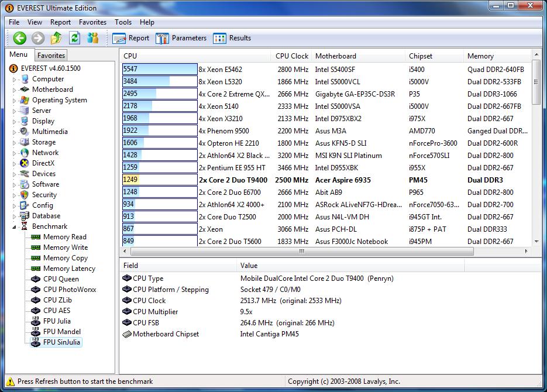Click the results list scroll down arrow
Image resolution: width=547 pixels, height=392 pixels.
(x=536, y=241)
